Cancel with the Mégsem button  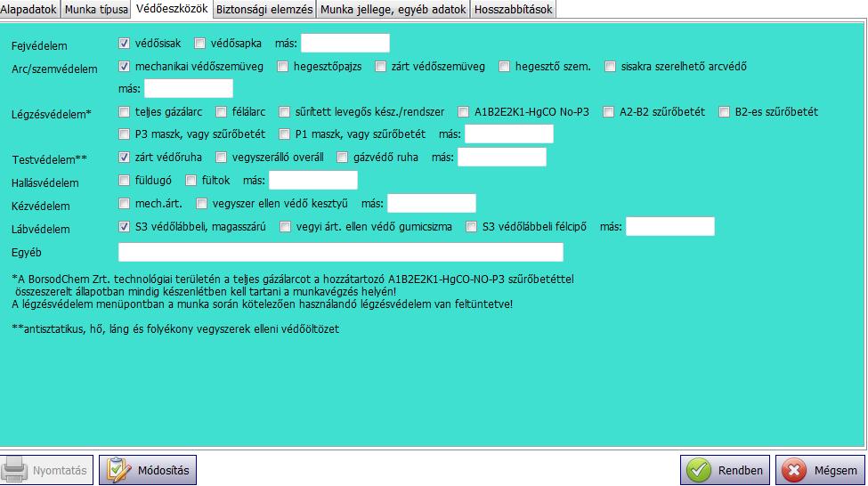821,471
